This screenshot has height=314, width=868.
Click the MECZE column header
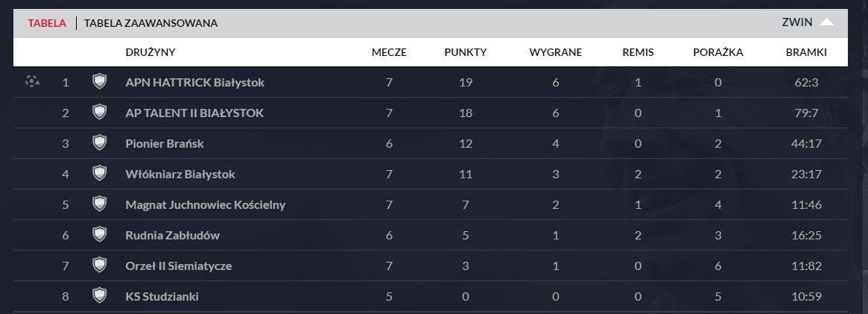tap(389, 52)
